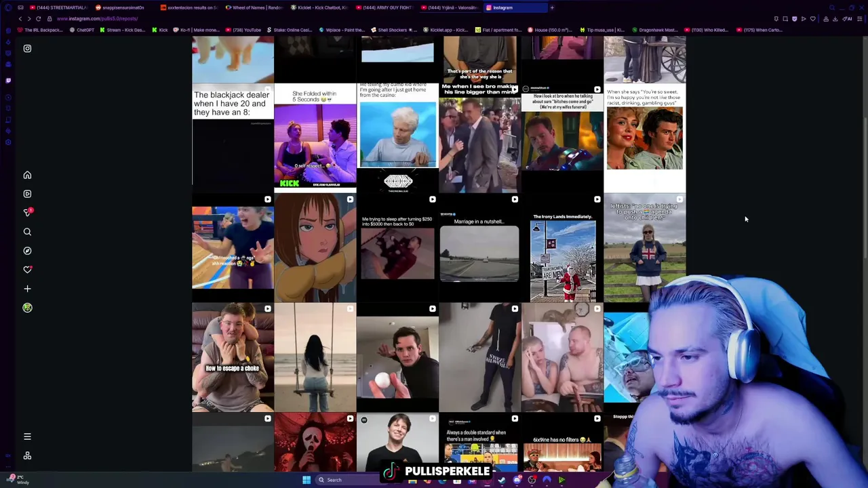Open the Reels section in sidebar
The height and width of the screenshot is (488, 868).
(x=27, y=194)
